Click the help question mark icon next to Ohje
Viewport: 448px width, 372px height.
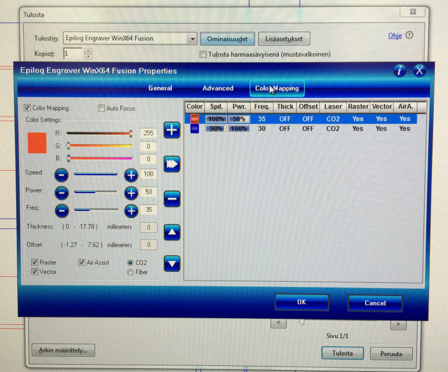(410, 35)
